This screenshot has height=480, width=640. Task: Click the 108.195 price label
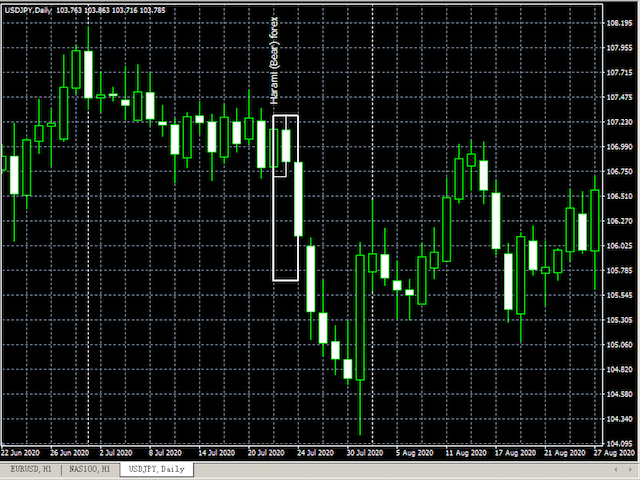[x=619, y=23]
